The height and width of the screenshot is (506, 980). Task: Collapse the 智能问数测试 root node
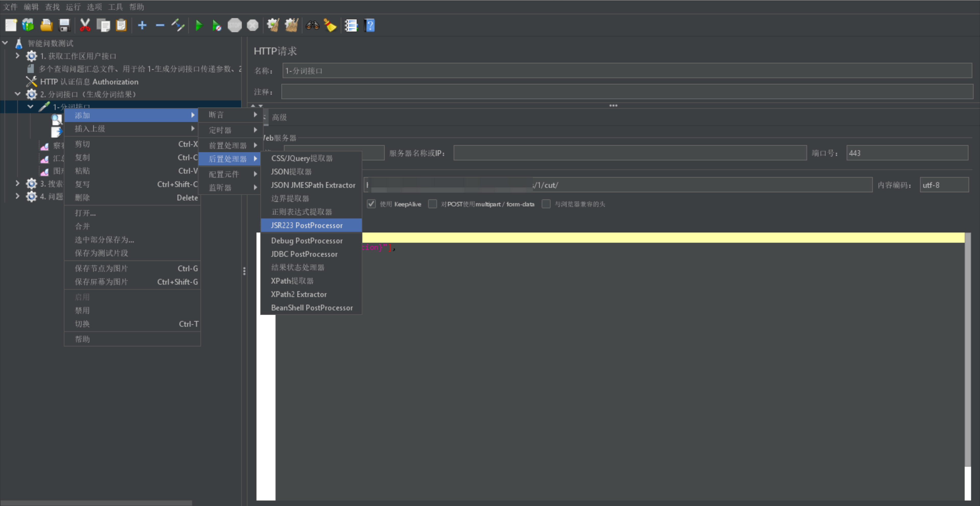pyautogui.click(x=5, y=43)
